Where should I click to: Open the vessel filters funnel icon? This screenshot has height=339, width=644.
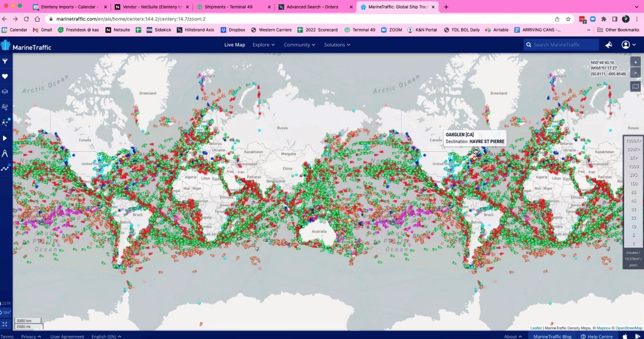coord(5,61)
